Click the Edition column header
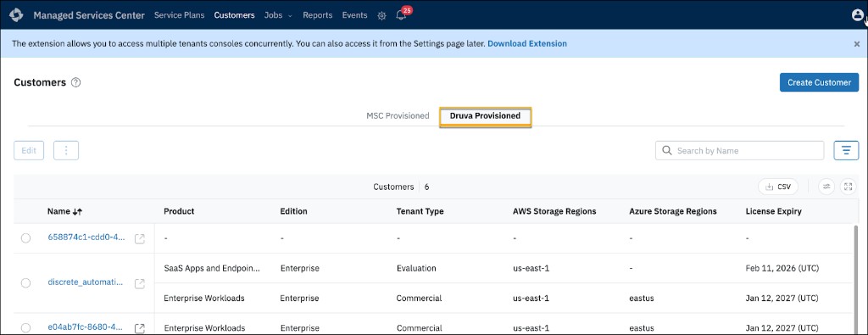This screenshot has width=868, height=335. click(293, 211)
